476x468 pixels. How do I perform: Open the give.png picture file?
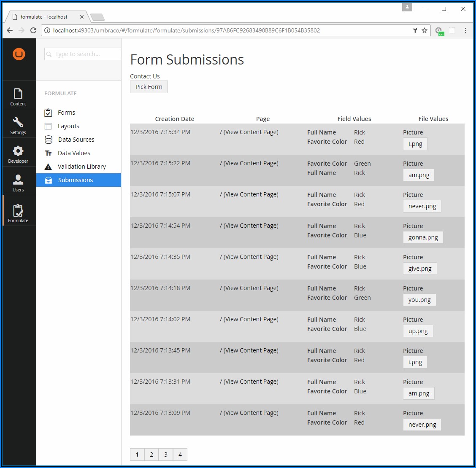point(420,269)
